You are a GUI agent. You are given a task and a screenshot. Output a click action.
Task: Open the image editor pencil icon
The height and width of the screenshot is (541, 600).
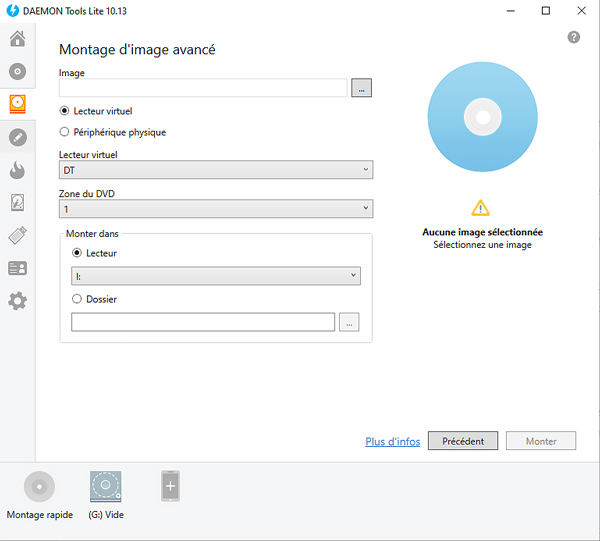(x=17, y=137)
